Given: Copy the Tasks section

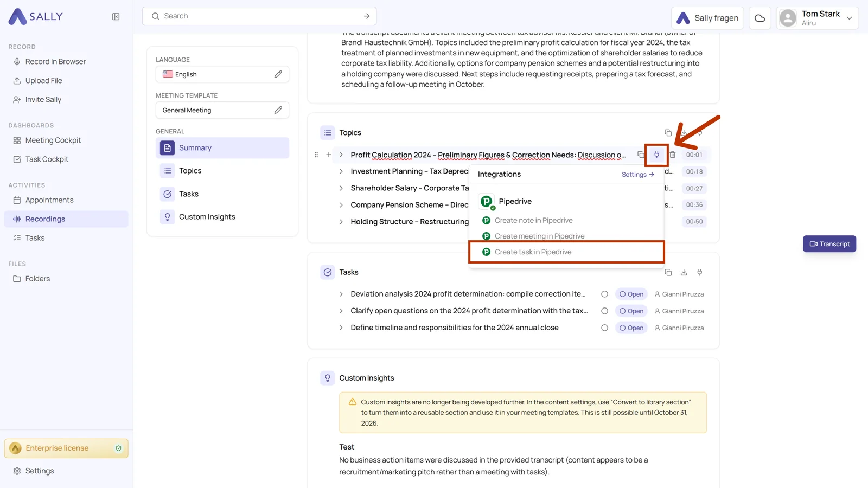Looking at the screenshot, I should pyautogui.click(x=668, y=272).
